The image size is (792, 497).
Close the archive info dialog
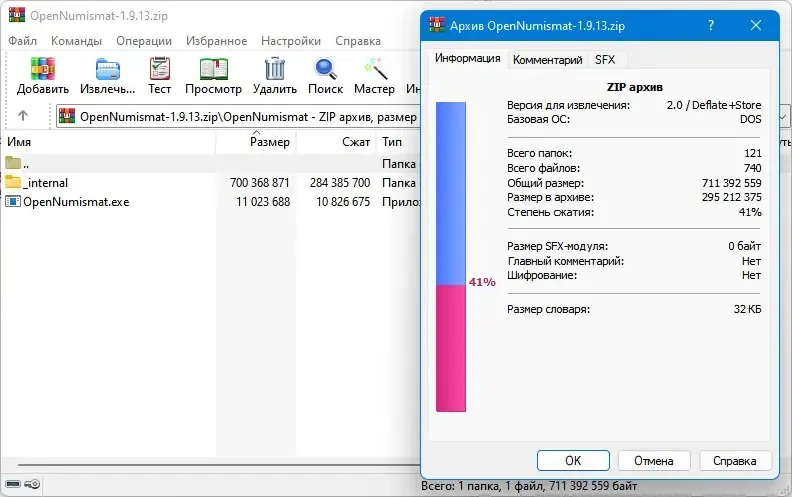click(756, 25)
